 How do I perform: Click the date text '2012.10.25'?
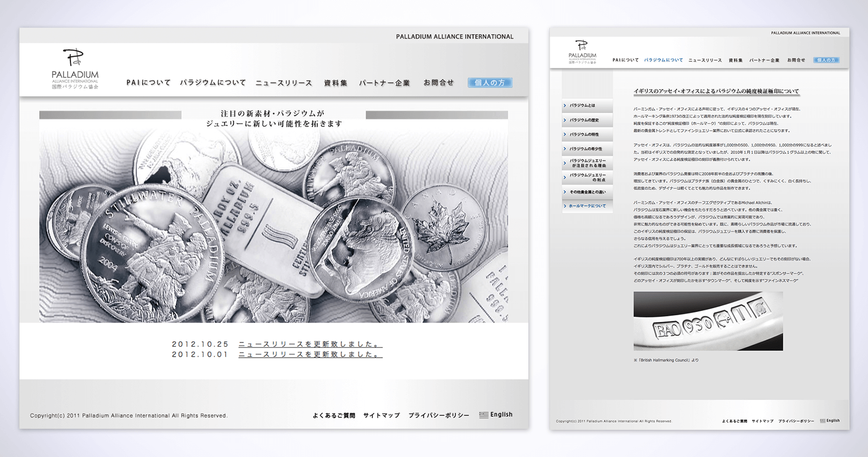(200, 344)
